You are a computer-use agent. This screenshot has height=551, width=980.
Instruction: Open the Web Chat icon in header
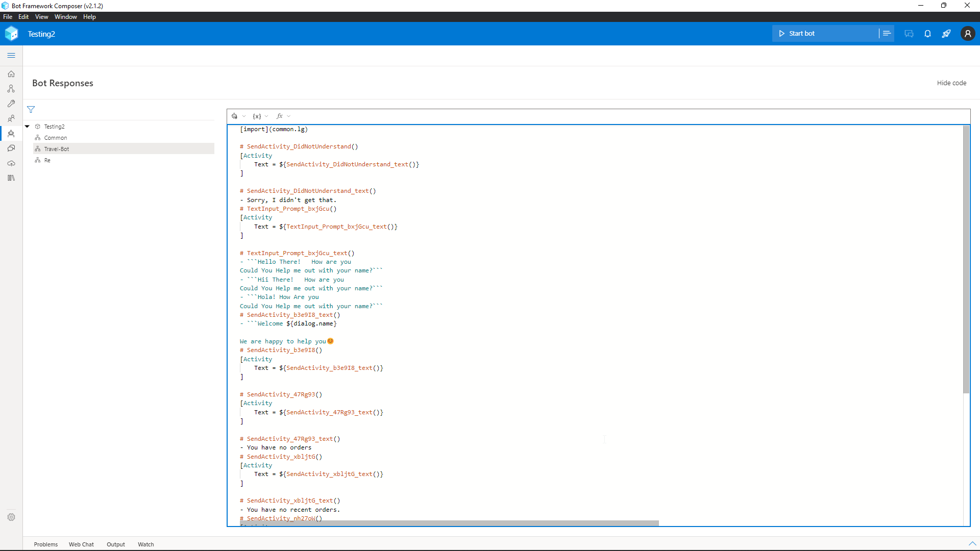point(909,34)
